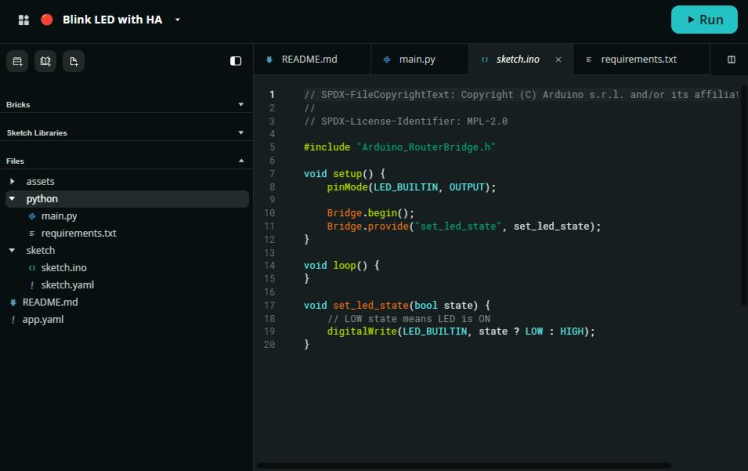
Task: Click the horizontal editor scrollbar
Action: (x=464, y=465)
